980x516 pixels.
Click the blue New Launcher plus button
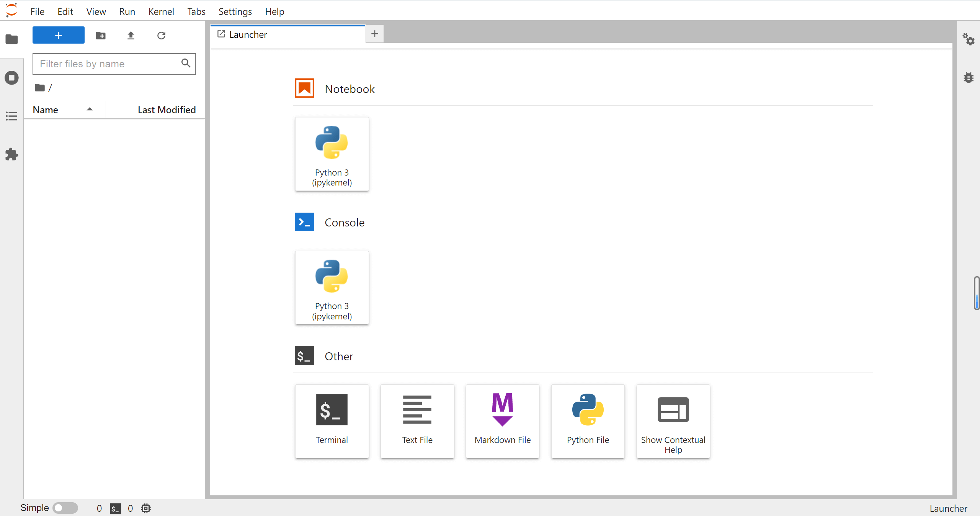58,35
